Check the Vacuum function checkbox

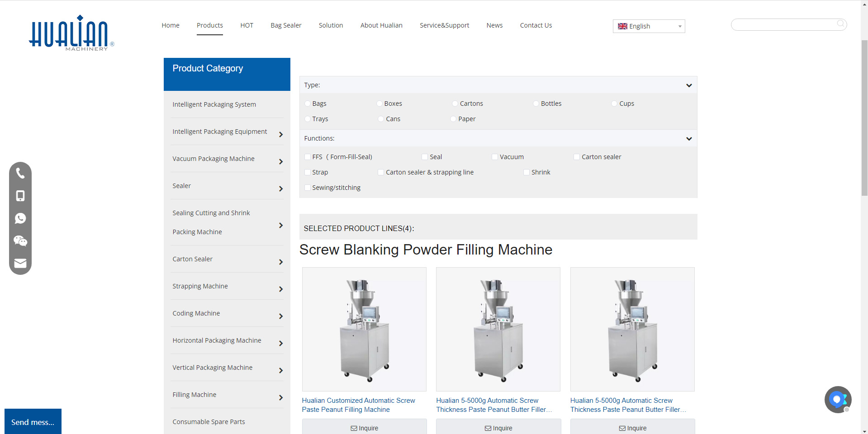point(495,157)
